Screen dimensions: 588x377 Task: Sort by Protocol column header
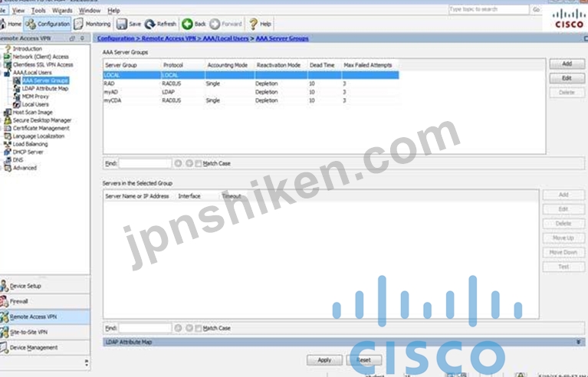183,65
